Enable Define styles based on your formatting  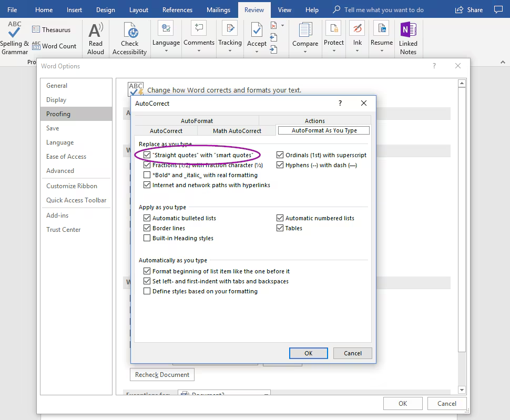[147, 291]
